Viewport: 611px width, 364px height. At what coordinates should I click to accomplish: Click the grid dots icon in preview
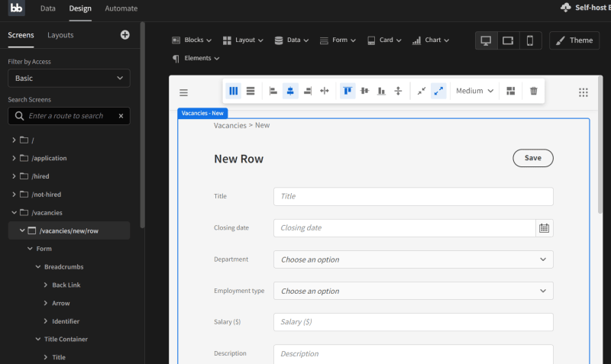coord(584,92)
